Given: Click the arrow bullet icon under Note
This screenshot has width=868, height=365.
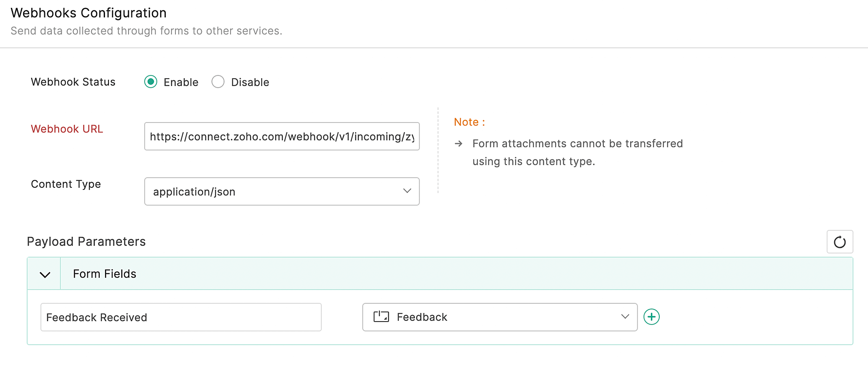Looking at the screenshot, I should point(458,144).
